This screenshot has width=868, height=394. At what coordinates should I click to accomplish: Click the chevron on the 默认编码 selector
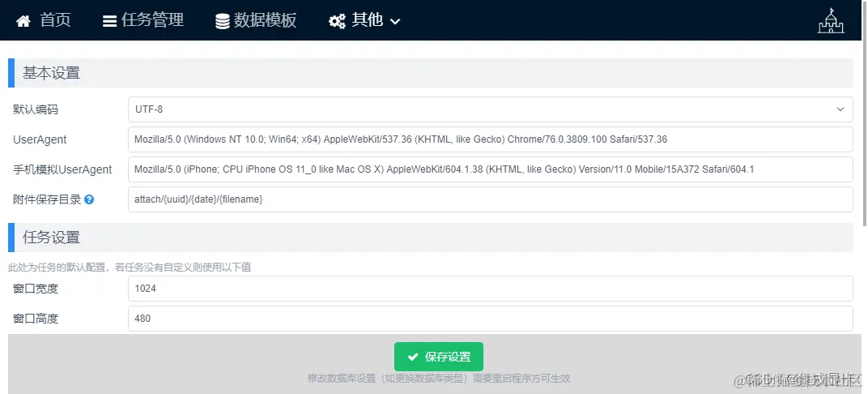[840, 109]
